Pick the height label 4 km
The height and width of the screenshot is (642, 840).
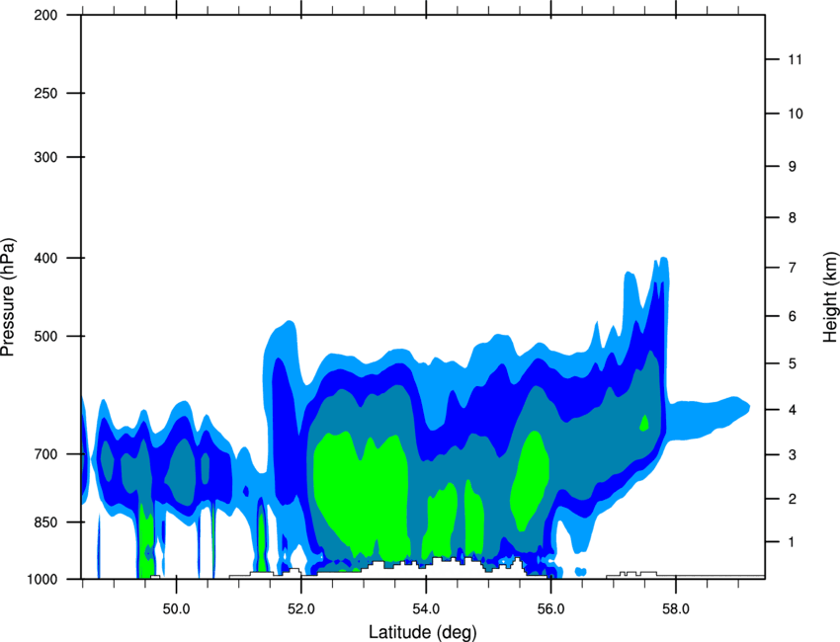(x=793, y=410)
